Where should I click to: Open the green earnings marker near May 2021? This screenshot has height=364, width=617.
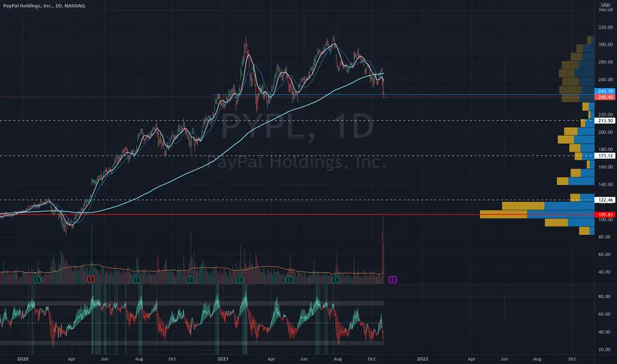click(289, 279)
